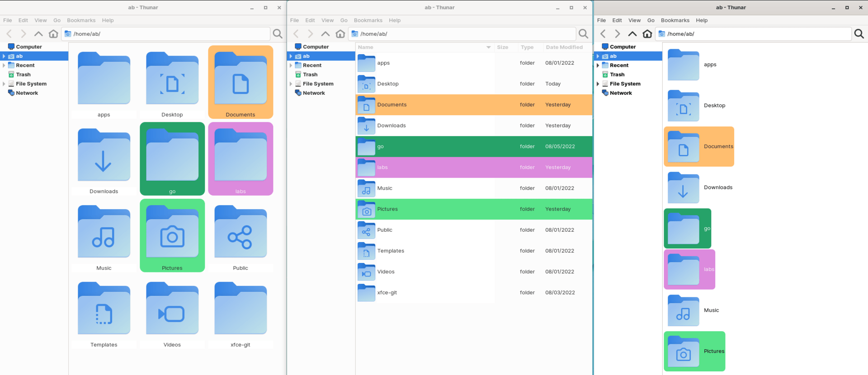Open the Desktop folder icon in left window
Screen dimensions: 868x375
172,78
